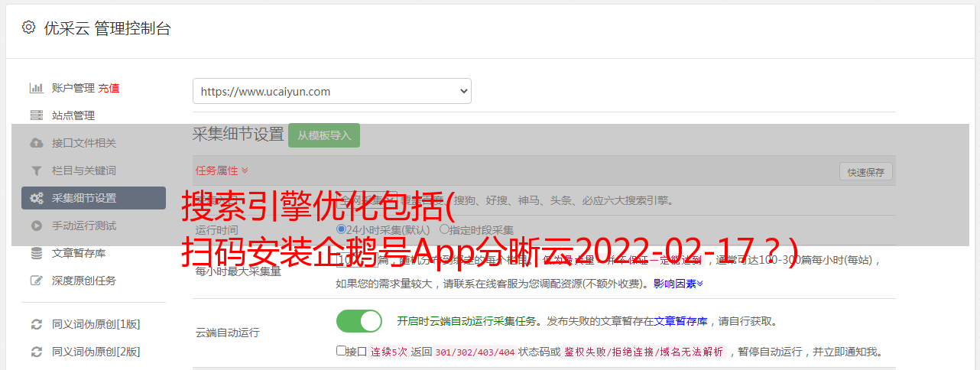
Task: Click the 快速保存 button
Action: pos(866,172)
